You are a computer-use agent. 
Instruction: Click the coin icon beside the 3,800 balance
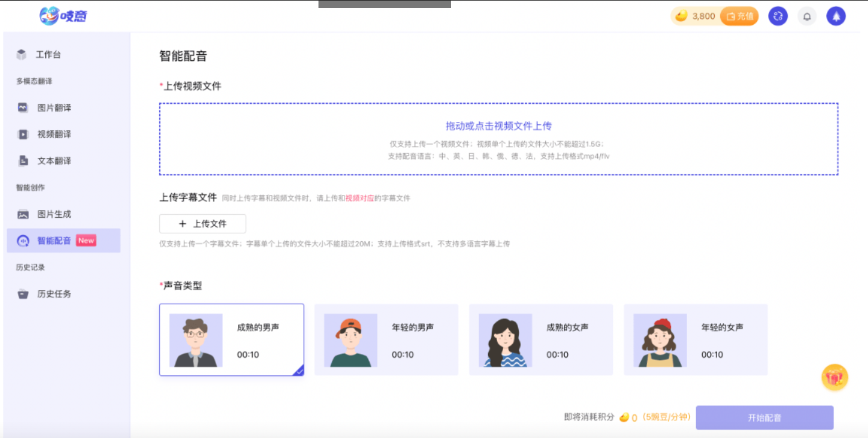tap(680, 16)
